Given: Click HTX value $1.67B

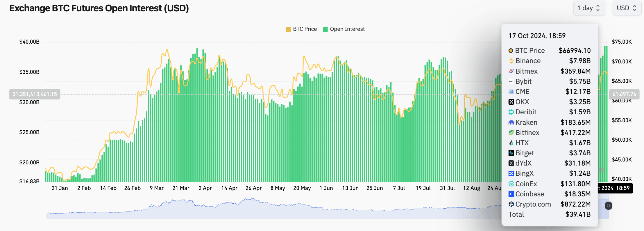Looking at the screenshot, I should 580,143.
